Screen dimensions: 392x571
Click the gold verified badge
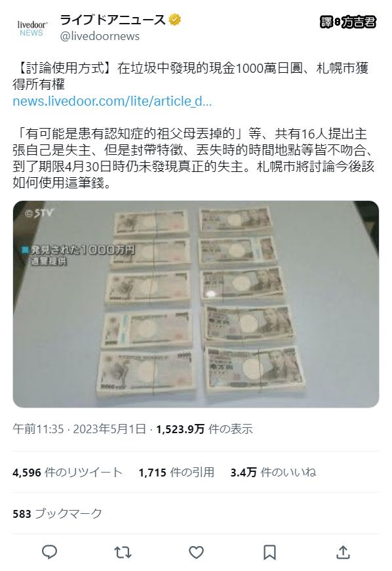pyautogui.click(x=175, y=20)
